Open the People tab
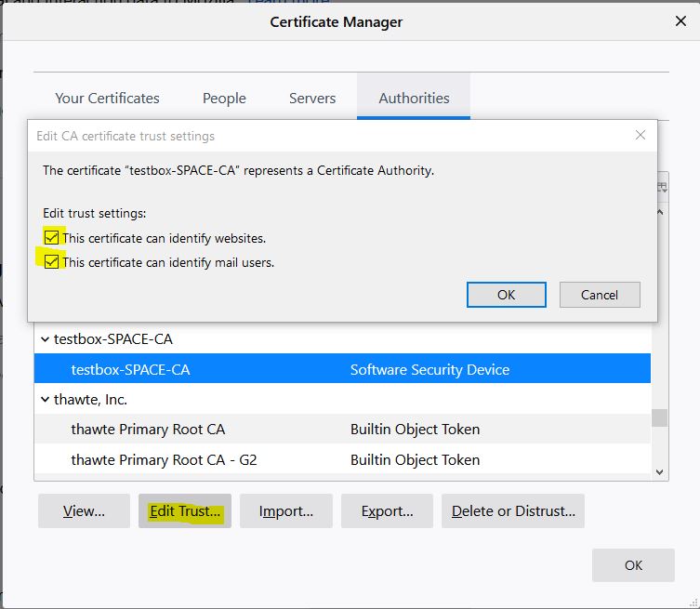 [224, 98]
